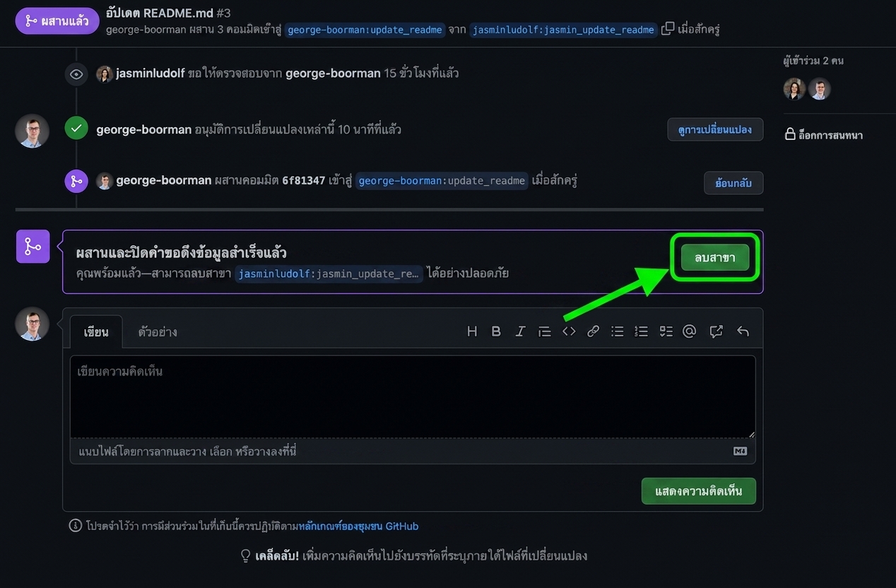
Task: Click the info icon beside community guidelines note
Action: pos(75,526)
